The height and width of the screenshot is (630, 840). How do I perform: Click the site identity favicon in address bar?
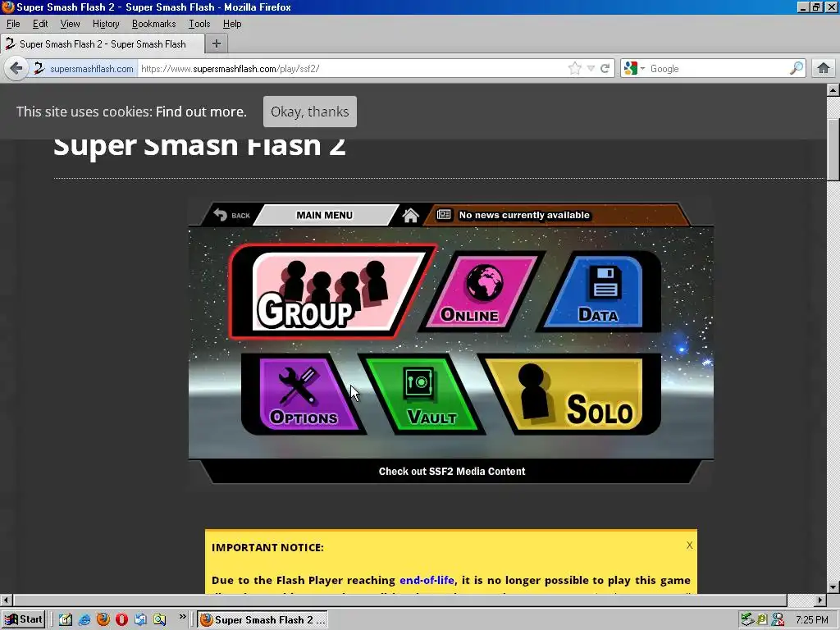click(39, 69)
